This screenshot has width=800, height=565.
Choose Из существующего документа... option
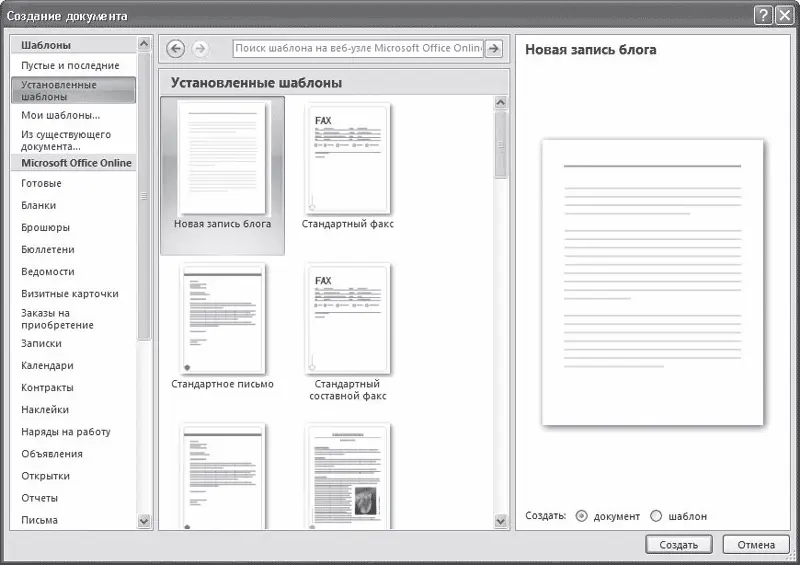(66, 140)
